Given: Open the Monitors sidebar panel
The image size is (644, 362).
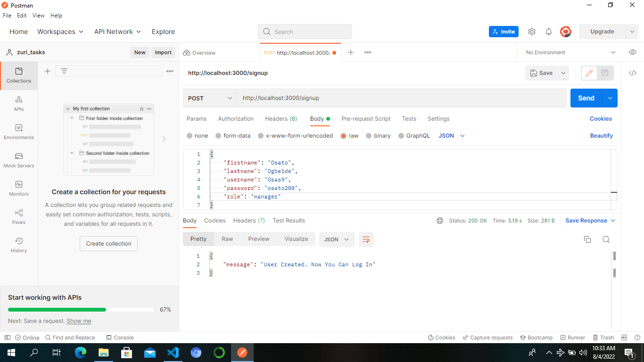Looking at the screenshot, I should coord(19,189).
